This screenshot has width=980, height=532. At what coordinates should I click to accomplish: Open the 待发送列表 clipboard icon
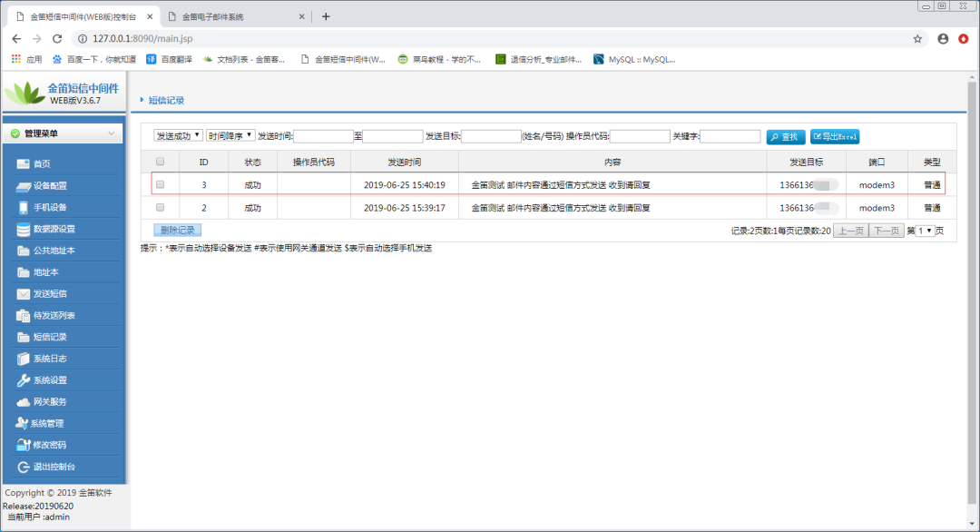(x=23, y=315)
